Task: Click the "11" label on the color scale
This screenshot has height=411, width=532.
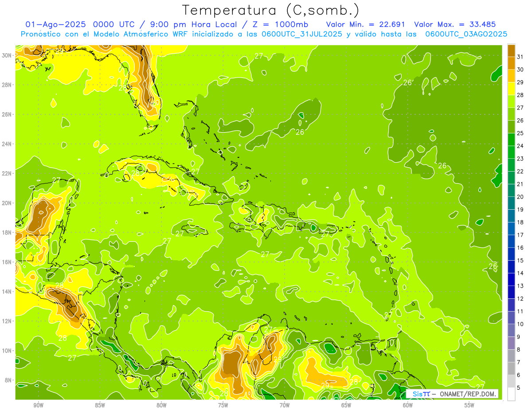Action: (520, 311)
